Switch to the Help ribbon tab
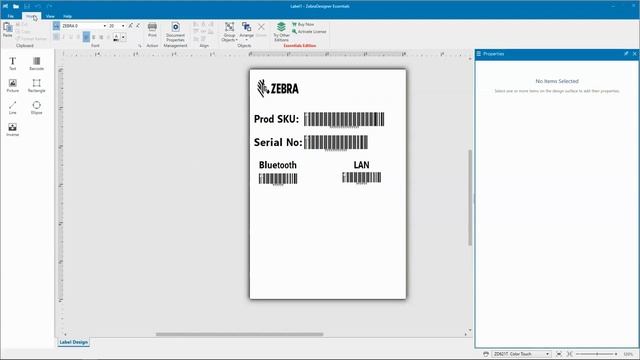 pyautogui.click(x=67, y=16)
